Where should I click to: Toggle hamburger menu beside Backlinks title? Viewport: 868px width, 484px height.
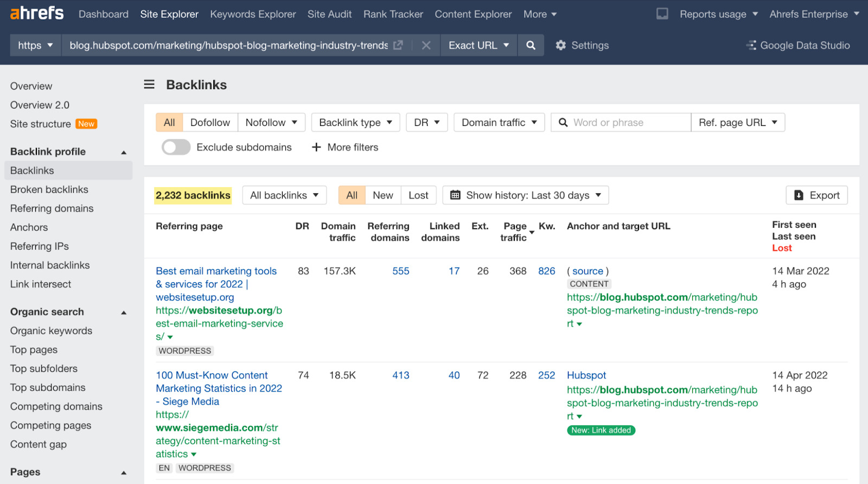149,84
